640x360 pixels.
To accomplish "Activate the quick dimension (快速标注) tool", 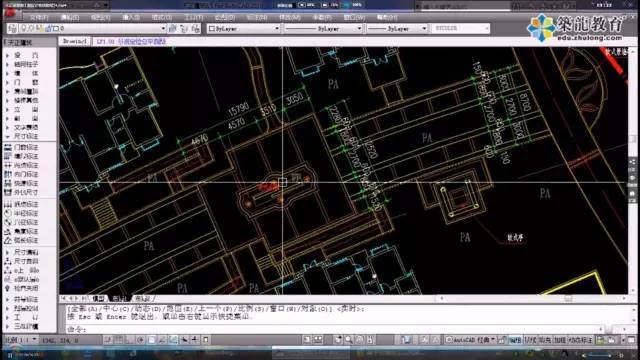I will click(x=22, y=183).
